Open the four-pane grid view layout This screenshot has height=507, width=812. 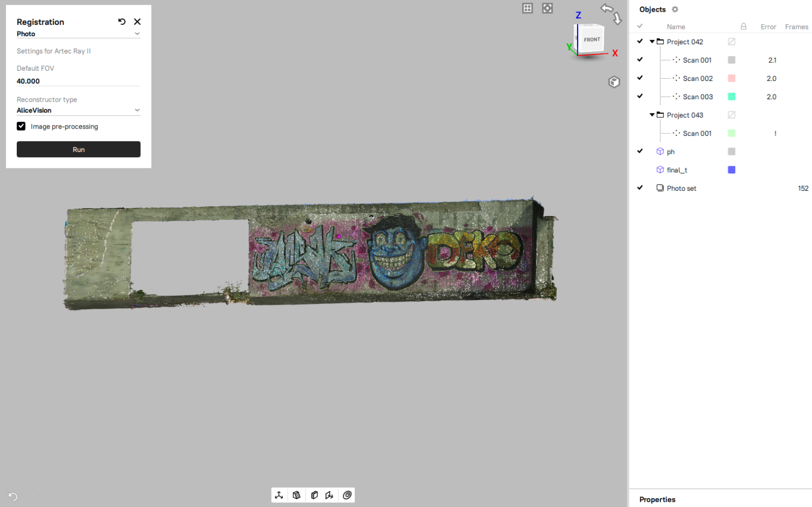point(528,8)
